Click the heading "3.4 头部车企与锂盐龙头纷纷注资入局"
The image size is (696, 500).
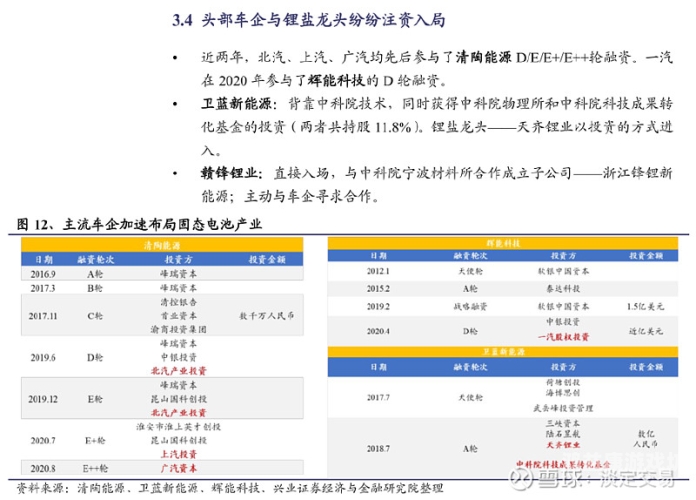pos(308,20)
